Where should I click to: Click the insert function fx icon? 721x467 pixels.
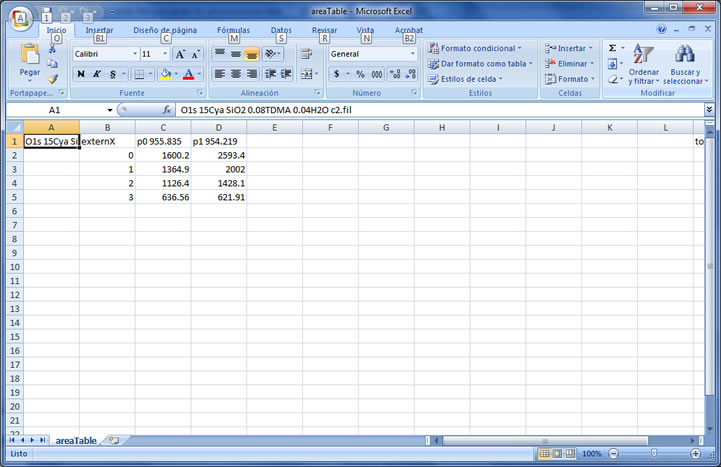click(x=167, y=109)
